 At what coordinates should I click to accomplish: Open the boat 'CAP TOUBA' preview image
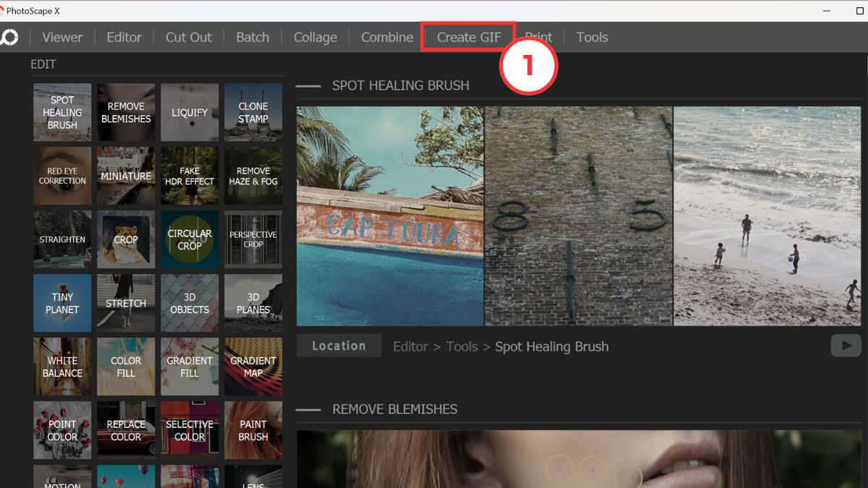click(x=390, y=216)
